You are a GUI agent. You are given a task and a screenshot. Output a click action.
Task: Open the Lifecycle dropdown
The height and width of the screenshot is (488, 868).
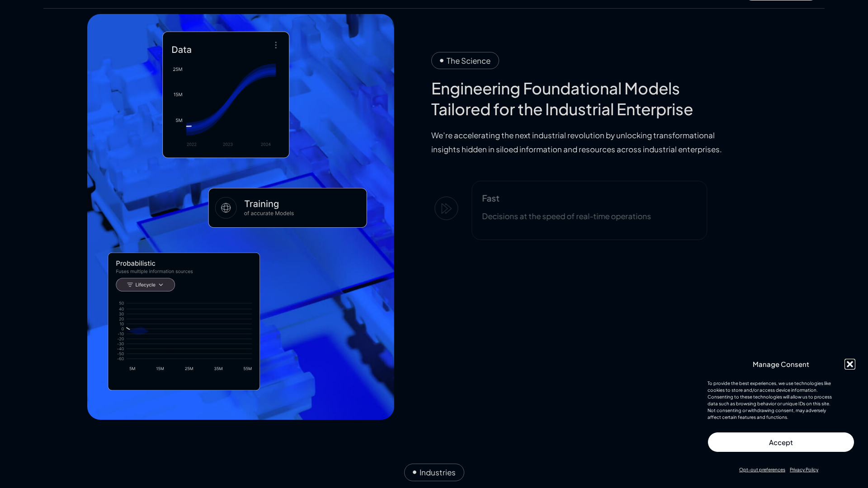tap(145, 285)
